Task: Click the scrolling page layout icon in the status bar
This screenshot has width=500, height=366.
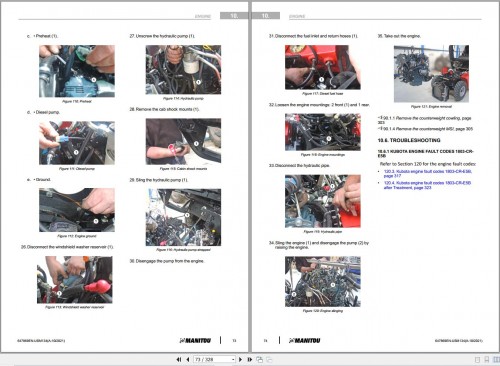Action: pyautogui.click(x=487, y=360)
